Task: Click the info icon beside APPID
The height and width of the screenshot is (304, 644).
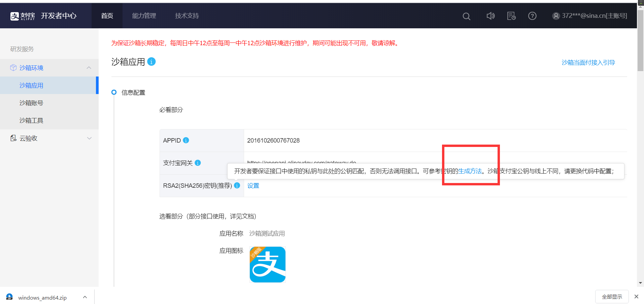Action: point(186,140)
